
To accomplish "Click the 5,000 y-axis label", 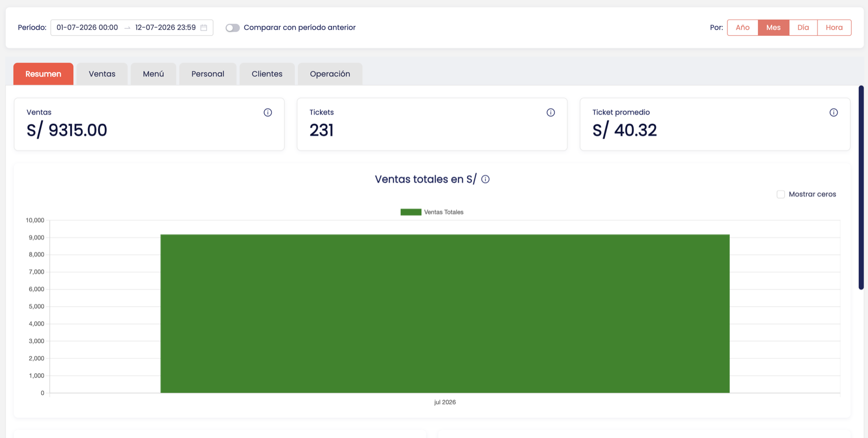I will 36,307.
